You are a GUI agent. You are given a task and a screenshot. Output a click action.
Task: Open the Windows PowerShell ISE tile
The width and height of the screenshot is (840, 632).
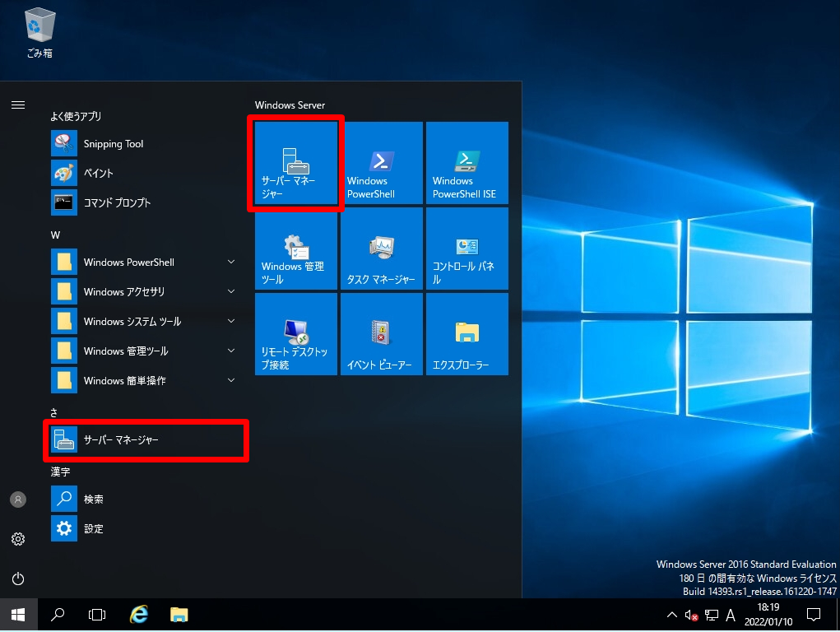[x=467, y=163]
